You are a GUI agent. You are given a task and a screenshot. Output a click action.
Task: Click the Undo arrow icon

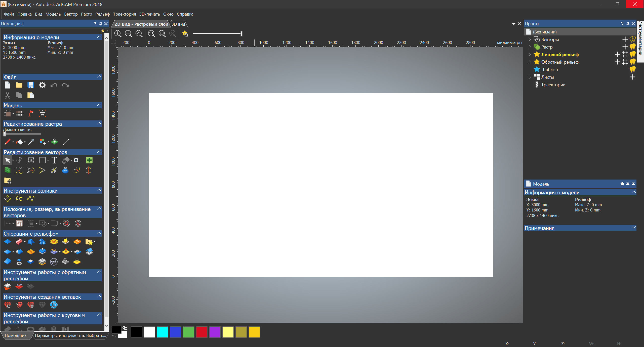[x=54, y=85]
